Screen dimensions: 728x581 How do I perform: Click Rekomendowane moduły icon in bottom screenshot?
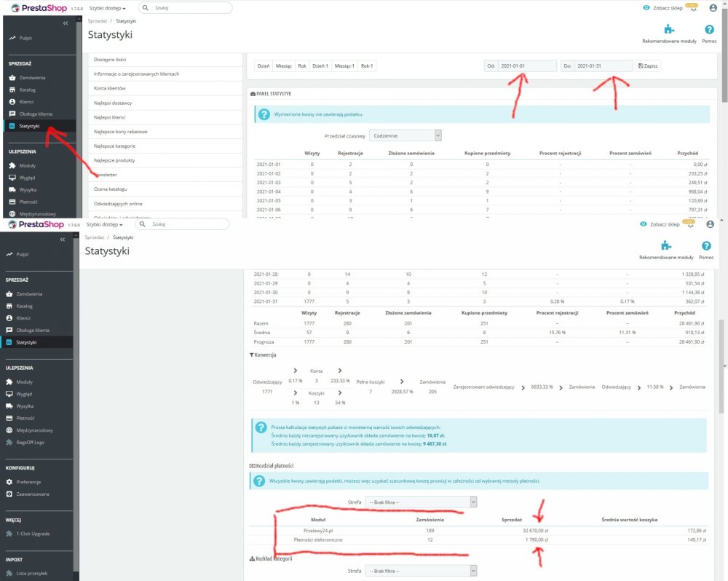tap(666, 245)
